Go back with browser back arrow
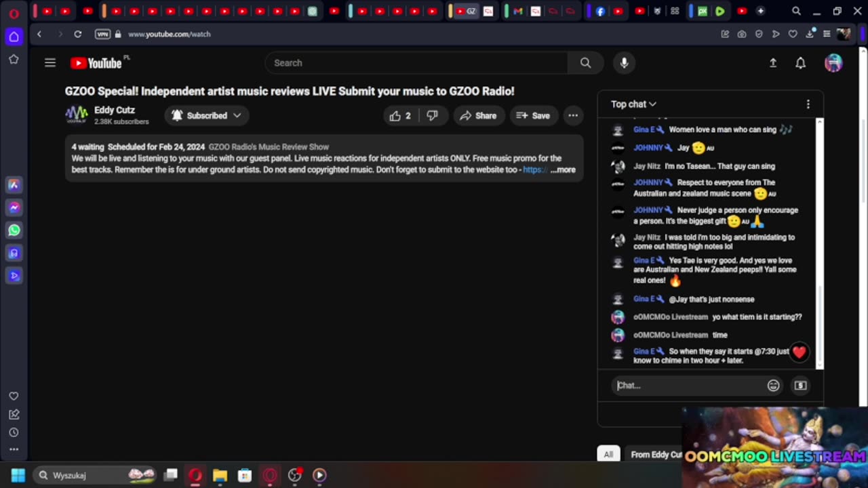This screenshot has height=488, width=868. tap(39, 34)
